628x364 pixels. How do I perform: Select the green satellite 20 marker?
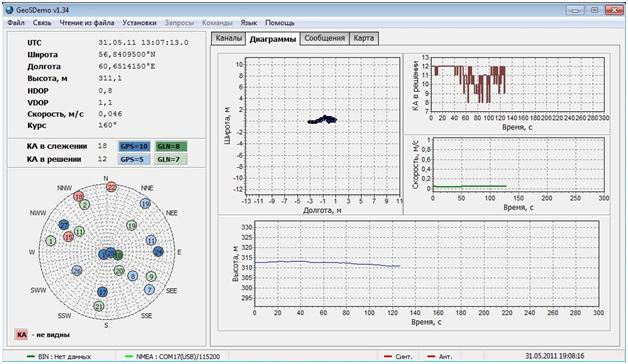119,271
